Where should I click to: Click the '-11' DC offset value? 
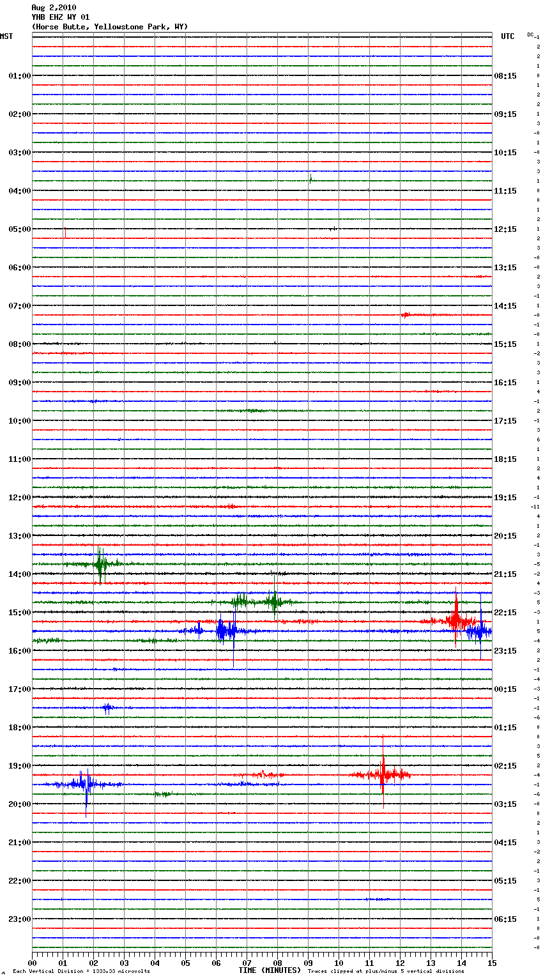[535, 507]
